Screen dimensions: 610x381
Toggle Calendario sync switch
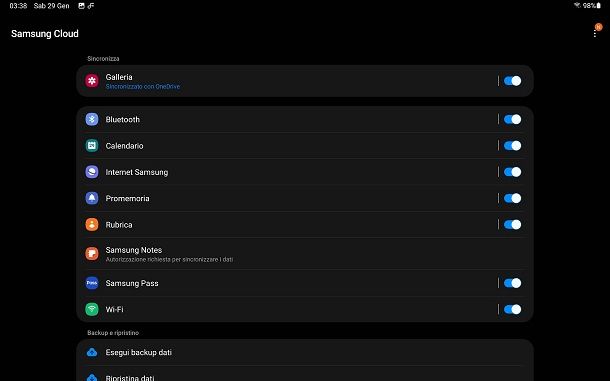(512, 146)
